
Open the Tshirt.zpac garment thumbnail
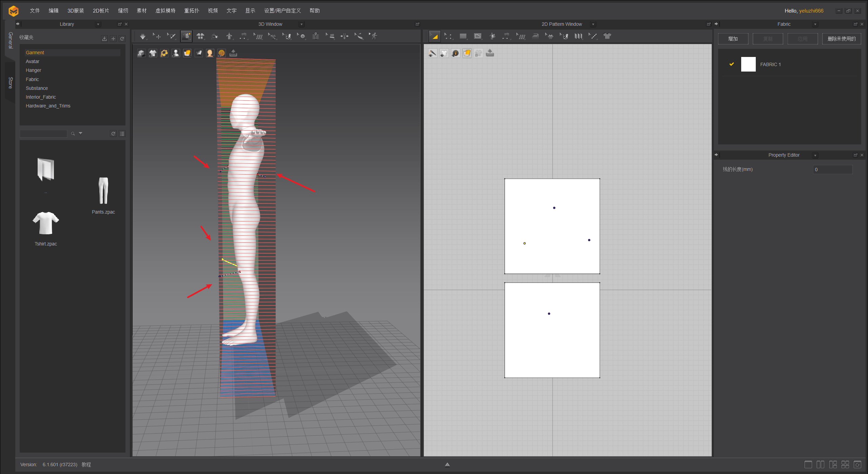[x=46, y=224]
